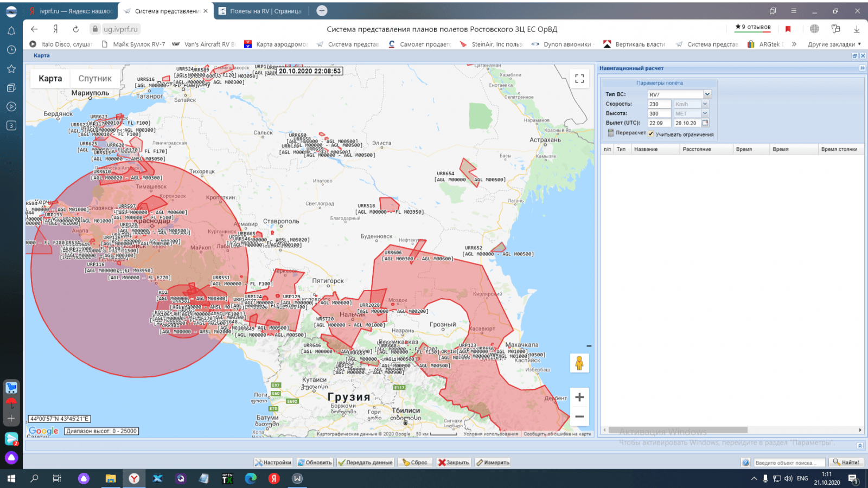Zoom in using the plus control
This screenshot has width=868, height=488.
click(579, 397)
